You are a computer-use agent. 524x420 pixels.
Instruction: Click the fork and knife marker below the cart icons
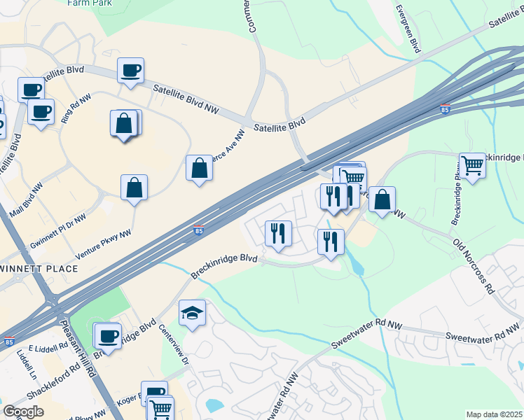pos(333,199)
